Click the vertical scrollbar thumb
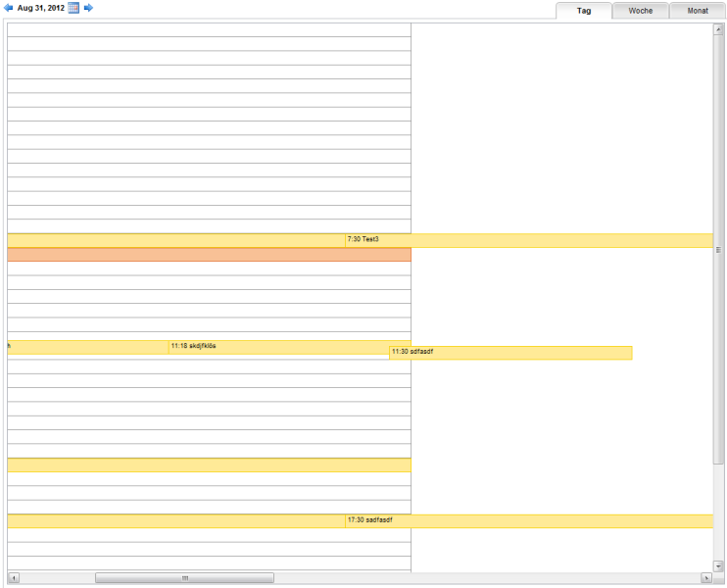The image size is (727, 588). (718, 250)
